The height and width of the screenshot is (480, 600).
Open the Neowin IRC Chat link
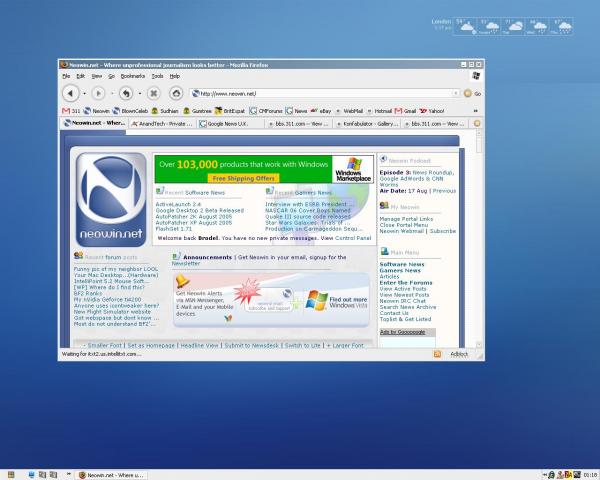pos(403,301)
